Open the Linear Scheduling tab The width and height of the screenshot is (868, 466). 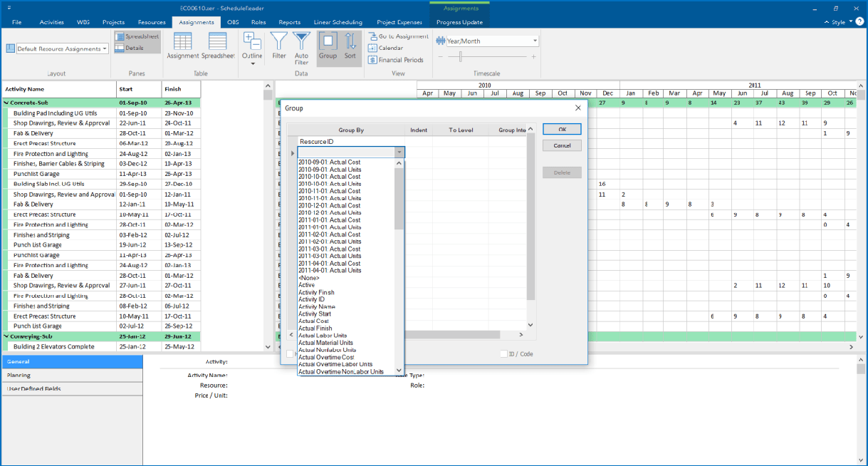click(x=338, y=22)
